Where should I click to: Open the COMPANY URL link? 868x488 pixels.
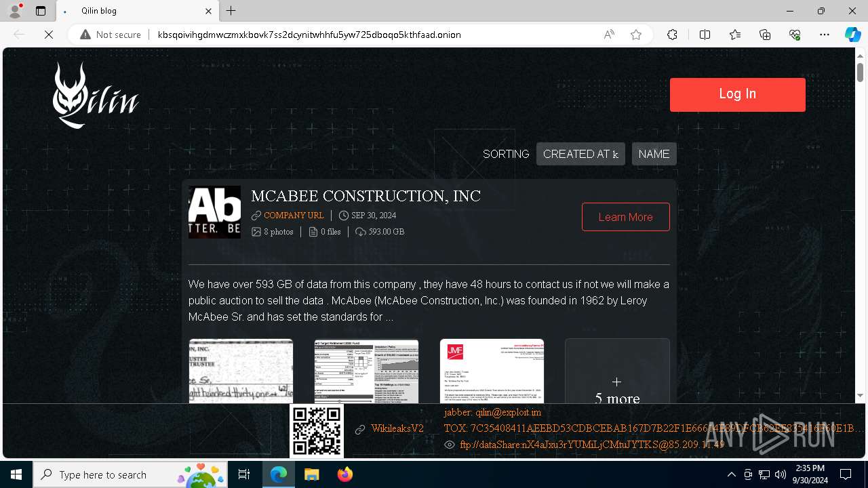tap(294, 216)
